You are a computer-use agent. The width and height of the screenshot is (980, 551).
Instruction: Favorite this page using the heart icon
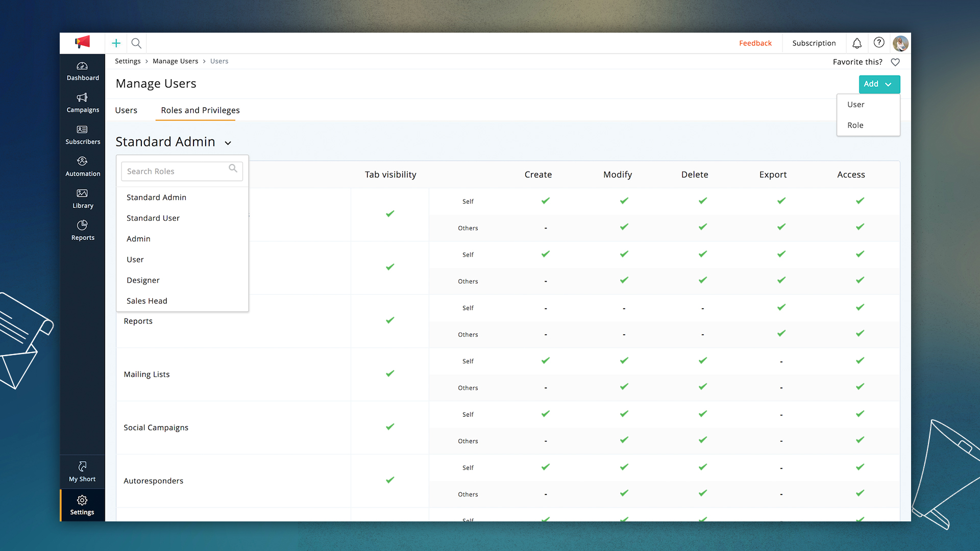point(896,62)
